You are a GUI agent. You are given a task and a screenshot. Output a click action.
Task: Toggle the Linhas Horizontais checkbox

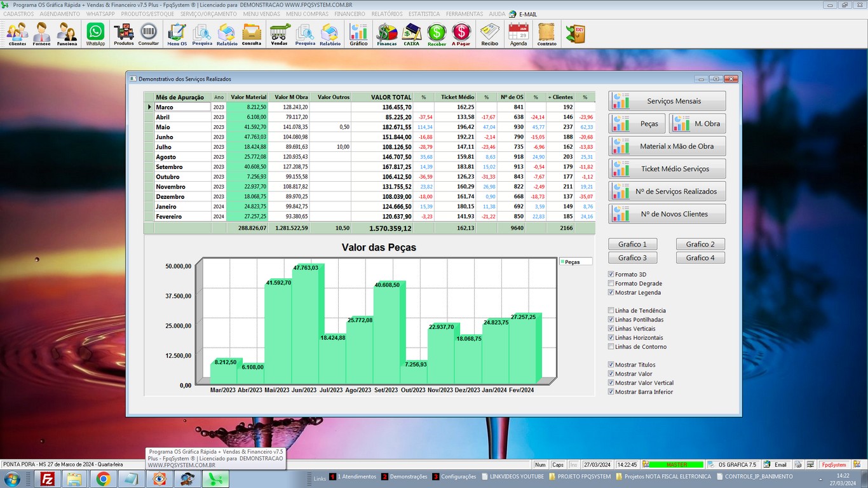click(611, 337)
